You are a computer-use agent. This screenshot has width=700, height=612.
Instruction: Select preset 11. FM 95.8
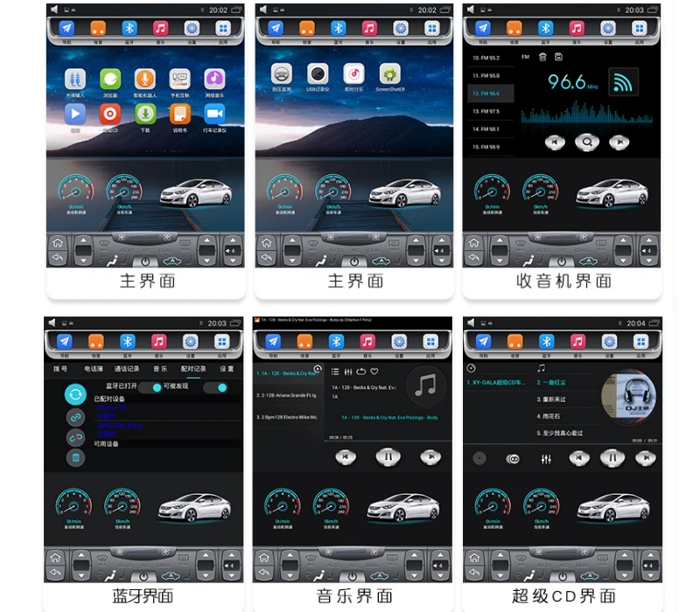pyautogui.click(x=491, y=76)
